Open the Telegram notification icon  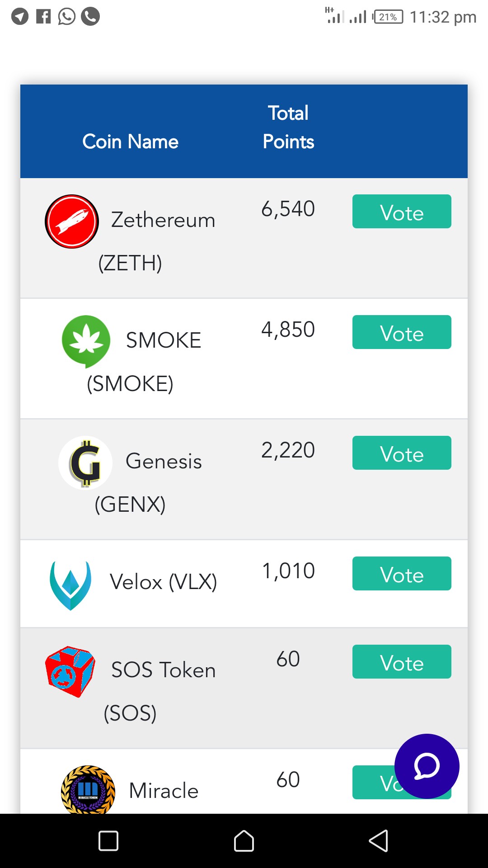coord(20,17)
